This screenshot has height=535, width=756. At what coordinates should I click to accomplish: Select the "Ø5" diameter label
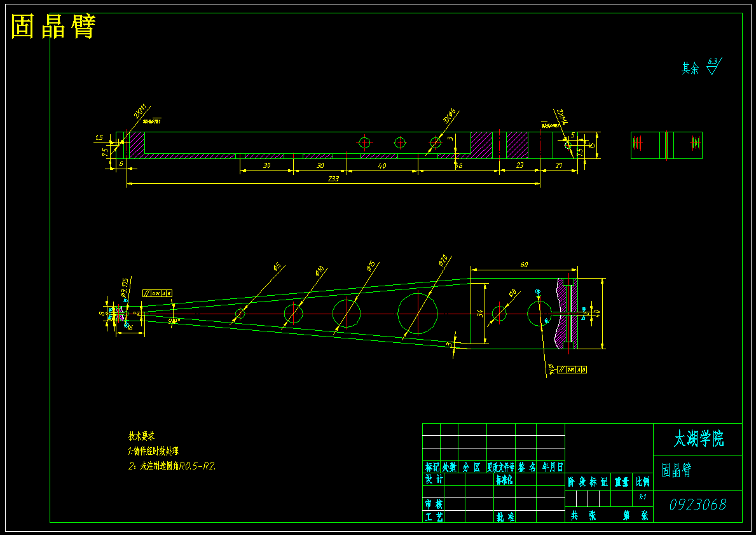click(x=277, y=267)
